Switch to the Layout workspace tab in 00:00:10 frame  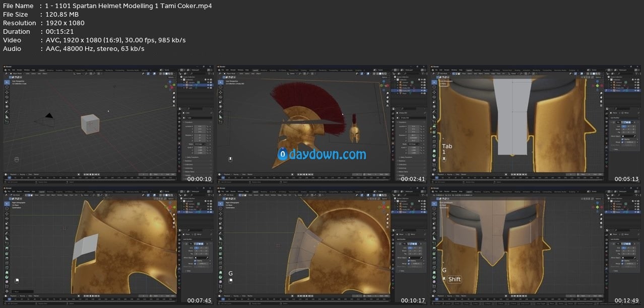point(42,70)
